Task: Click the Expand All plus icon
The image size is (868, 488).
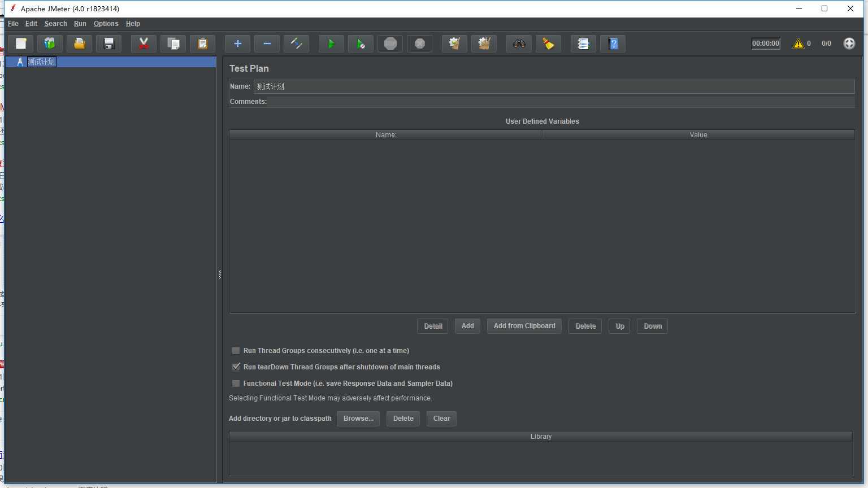Action: coord(237,43)
